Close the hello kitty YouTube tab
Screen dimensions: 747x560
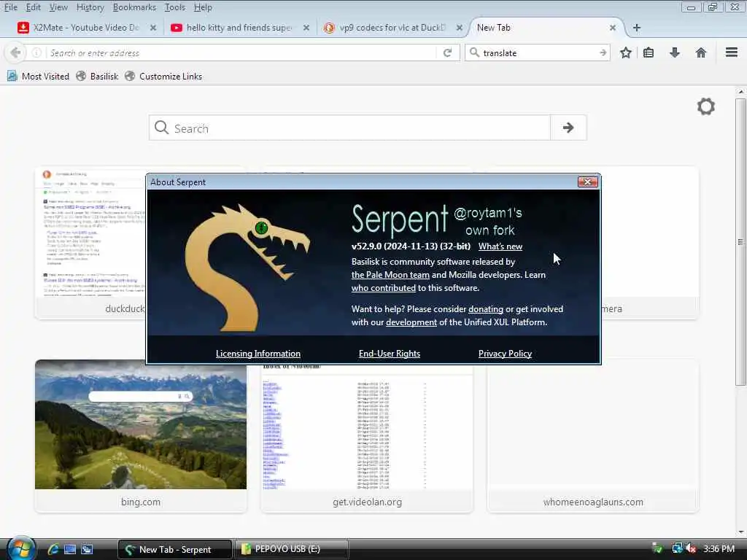306,28
